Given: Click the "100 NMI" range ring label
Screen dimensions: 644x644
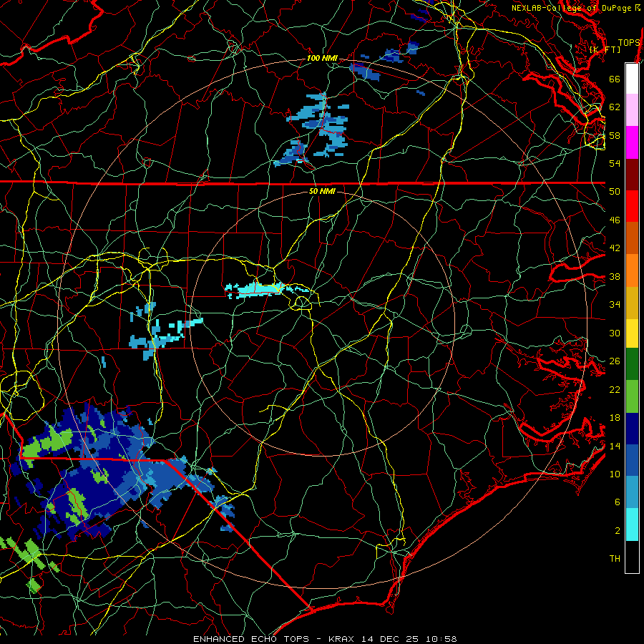Looking at the screenshot, I should 322,59.
